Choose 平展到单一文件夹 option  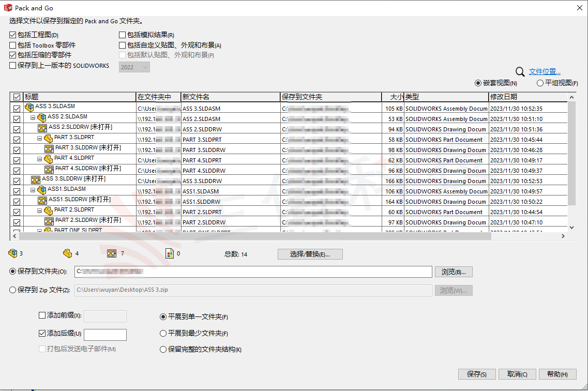163,317
